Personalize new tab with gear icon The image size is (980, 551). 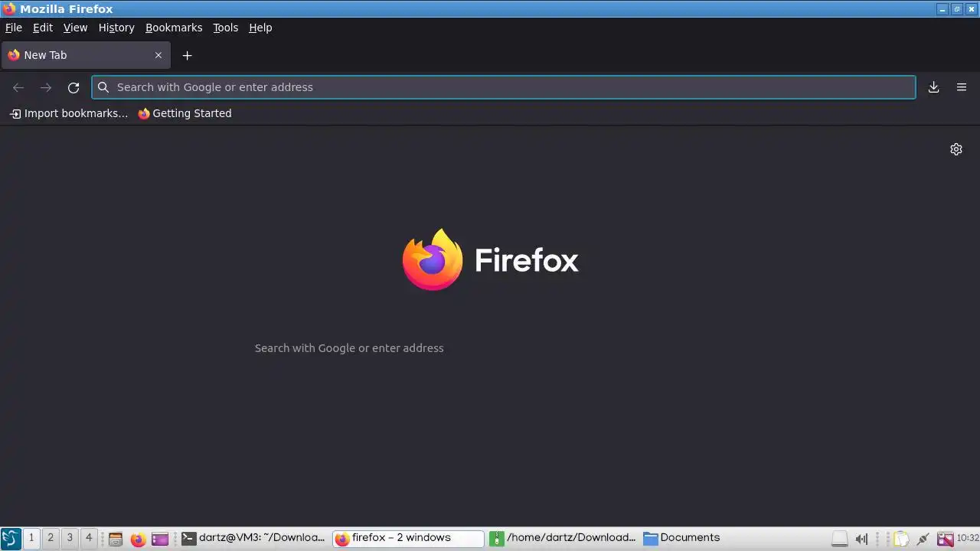point(956,149)
